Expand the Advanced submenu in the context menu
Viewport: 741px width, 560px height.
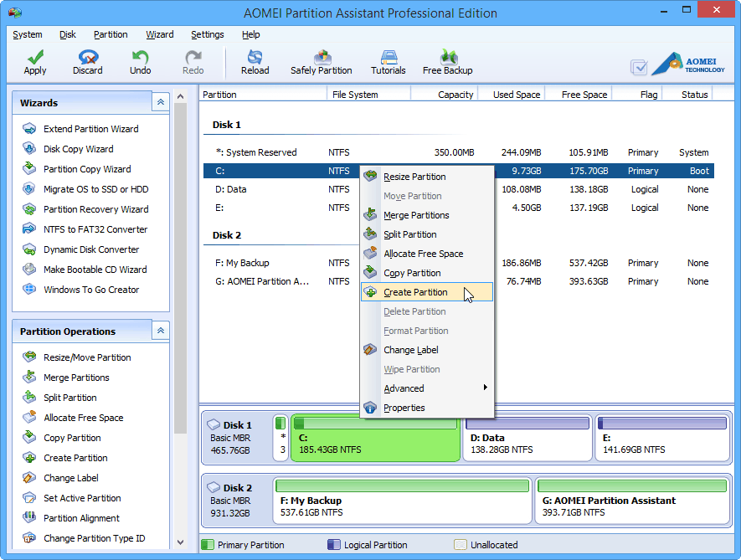coord(404,388)
